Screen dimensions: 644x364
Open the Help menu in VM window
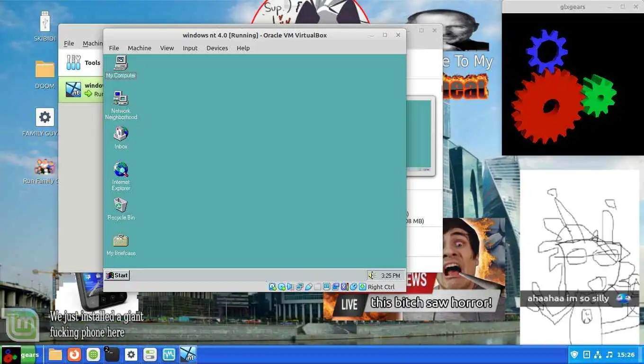point(243,48)
